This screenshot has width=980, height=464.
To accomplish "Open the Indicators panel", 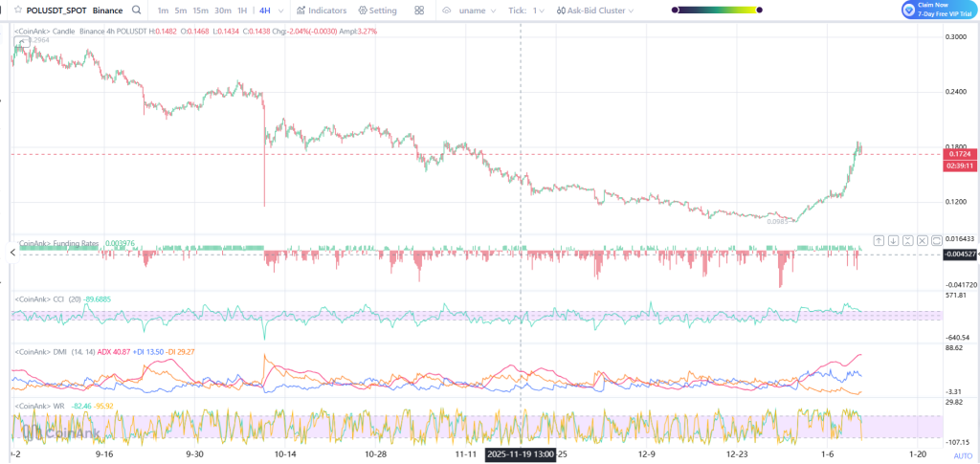I will point(322,11).
